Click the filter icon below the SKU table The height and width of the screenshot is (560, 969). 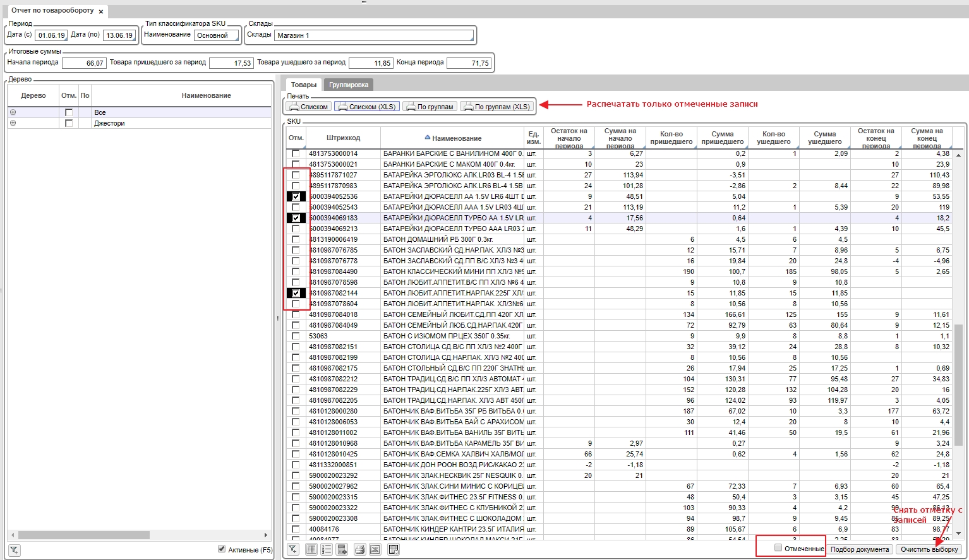coord(292,549)
